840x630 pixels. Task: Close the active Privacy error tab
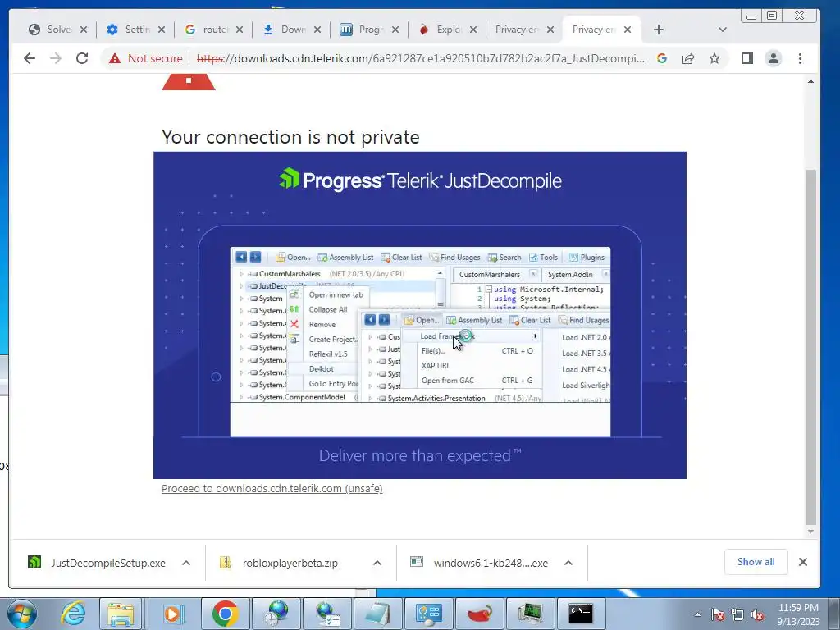tap(628, 30)
